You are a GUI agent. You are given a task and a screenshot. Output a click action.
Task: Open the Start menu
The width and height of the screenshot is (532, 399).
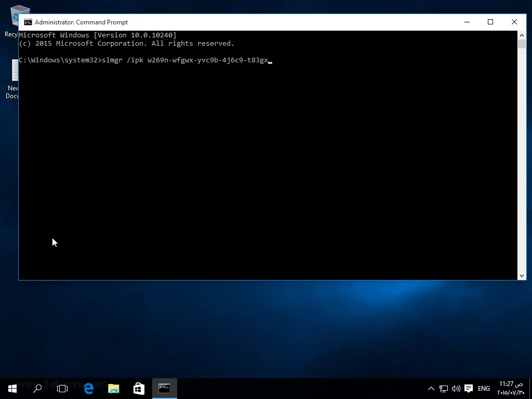[12, 388]
